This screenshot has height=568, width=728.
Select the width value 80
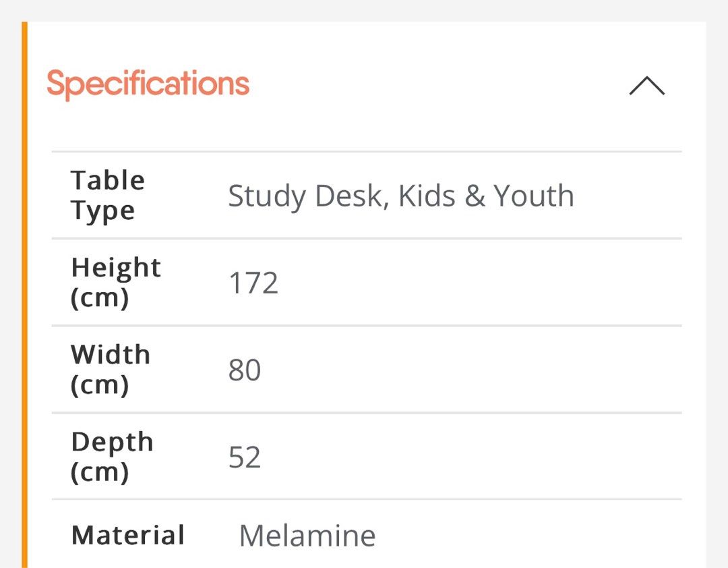[x=245, y=370]
